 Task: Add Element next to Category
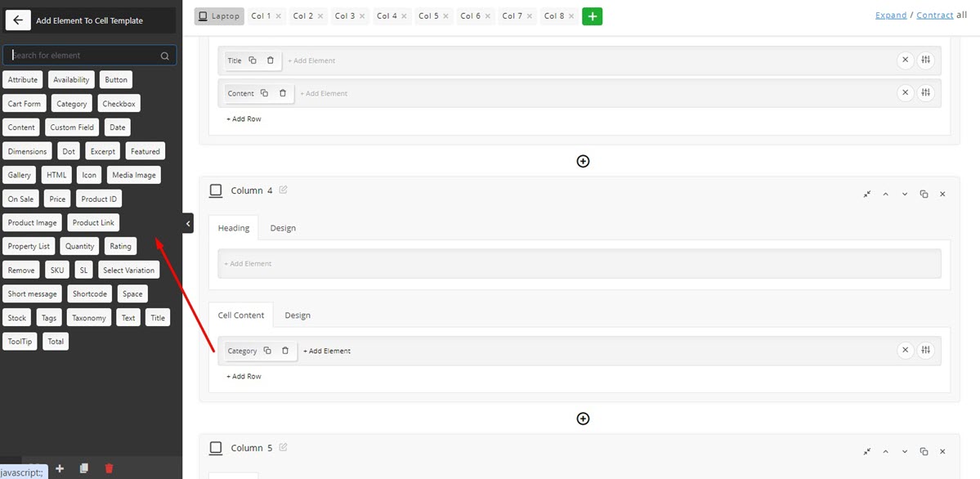pyautogui.click(x=327, y=351)
